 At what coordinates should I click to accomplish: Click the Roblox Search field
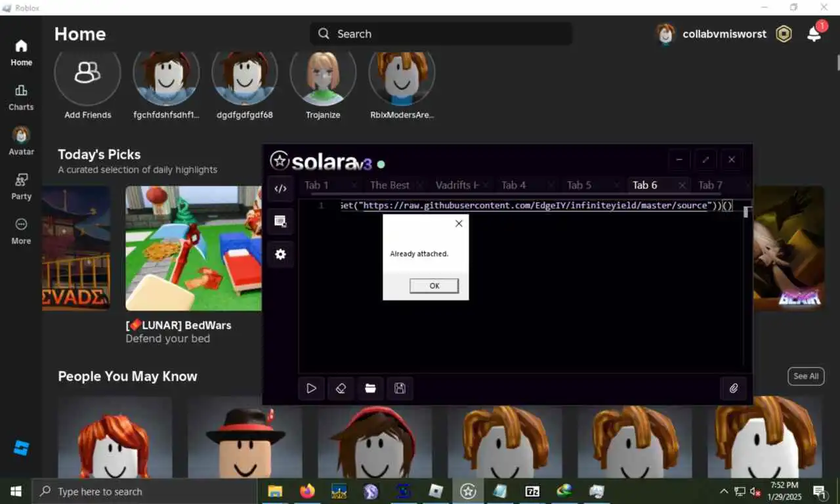(x=441, y=33)
